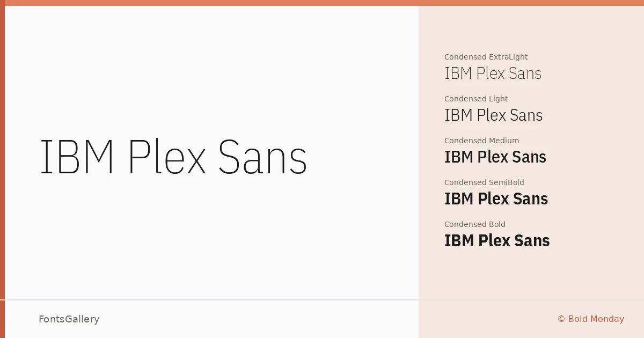This screenshot has width=644, height=338.
Task: Click the Condensed ExtraLight IBM Plex Sans sample
Action: point(493,73)
